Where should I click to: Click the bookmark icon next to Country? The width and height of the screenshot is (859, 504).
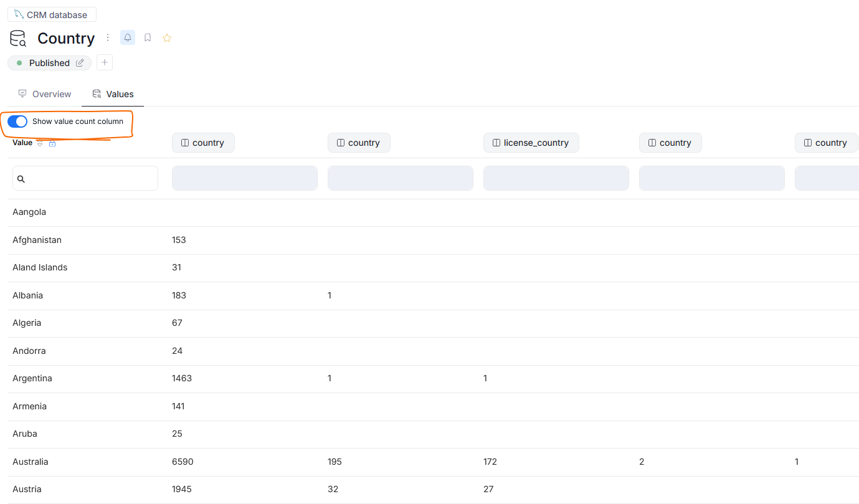click(x=148, y=37)
